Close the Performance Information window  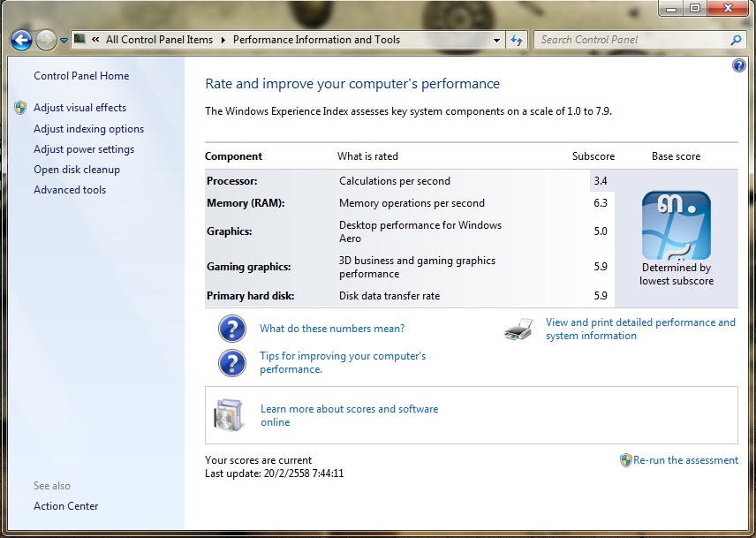(728, 8)
